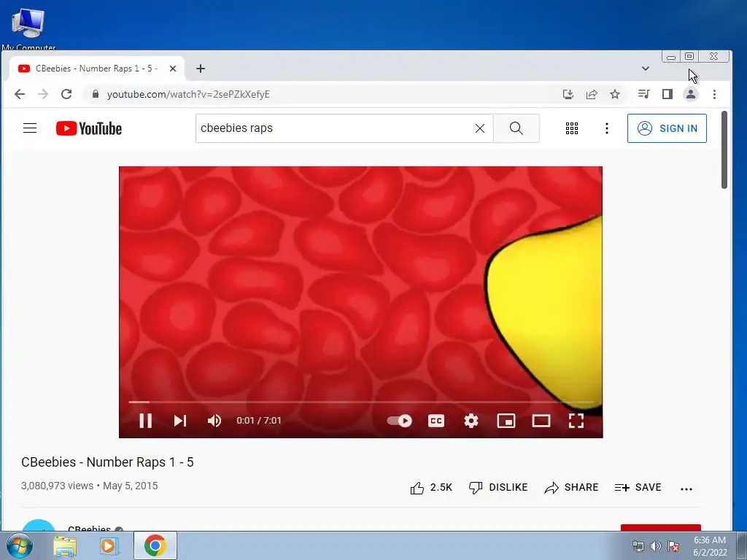
Task: Activate miniplayer mode
Action: pyautogui.click(x=506, y=421)
